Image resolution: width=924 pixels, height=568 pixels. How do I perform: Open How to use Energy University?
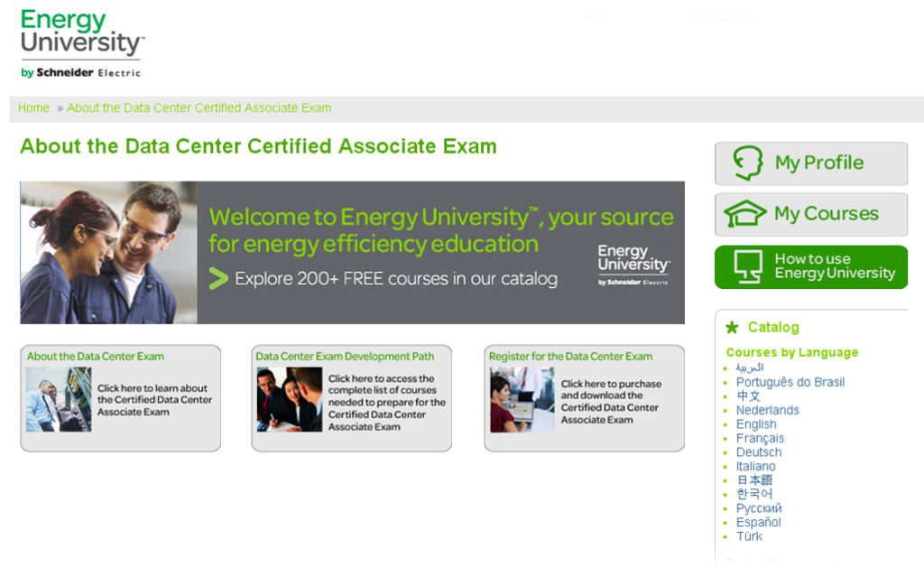point(811,267)
